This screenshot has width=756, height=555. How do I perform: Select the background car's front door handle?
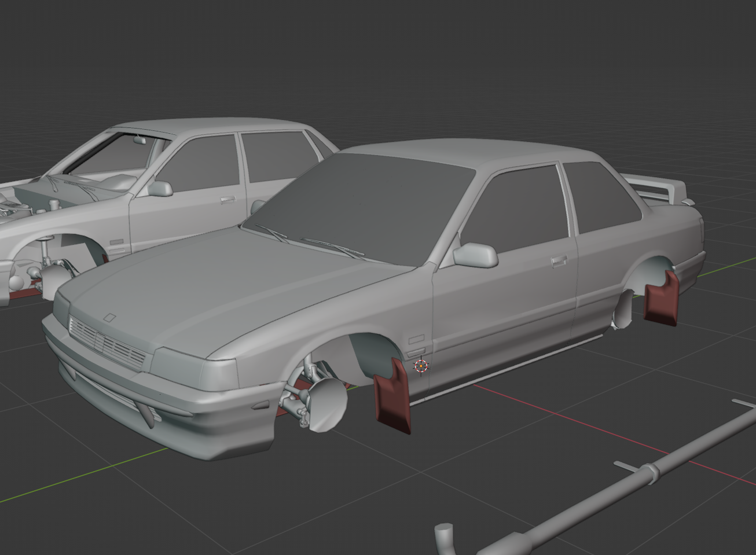(227, 200)
